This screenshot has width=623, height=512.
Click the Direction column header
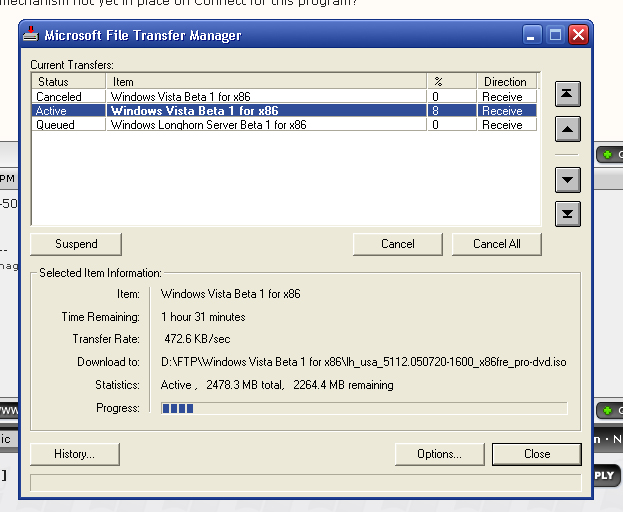(x=505, y=82)
